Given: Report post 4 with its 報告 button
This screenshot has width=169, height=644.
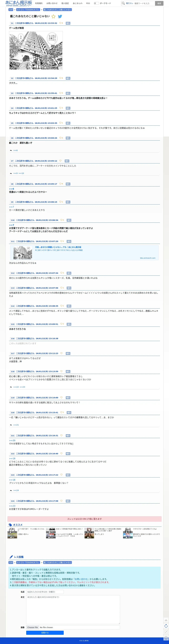Looking at the screenshot, I should click(x=68, y=108).
